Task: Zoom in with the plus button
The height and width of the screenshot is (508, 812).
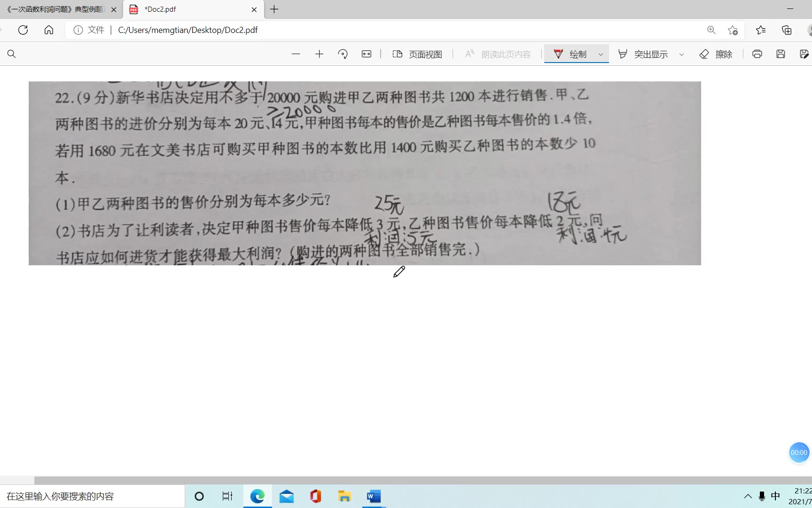Action: (x=319, y=54)
